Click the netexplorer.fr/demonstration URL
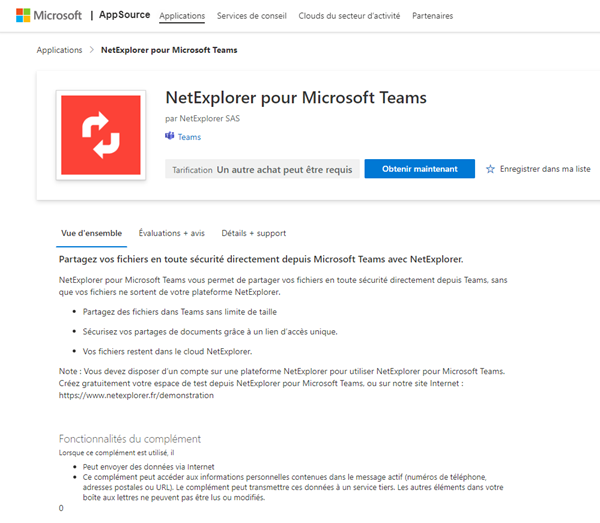600x523 pixels. point(136,395)
